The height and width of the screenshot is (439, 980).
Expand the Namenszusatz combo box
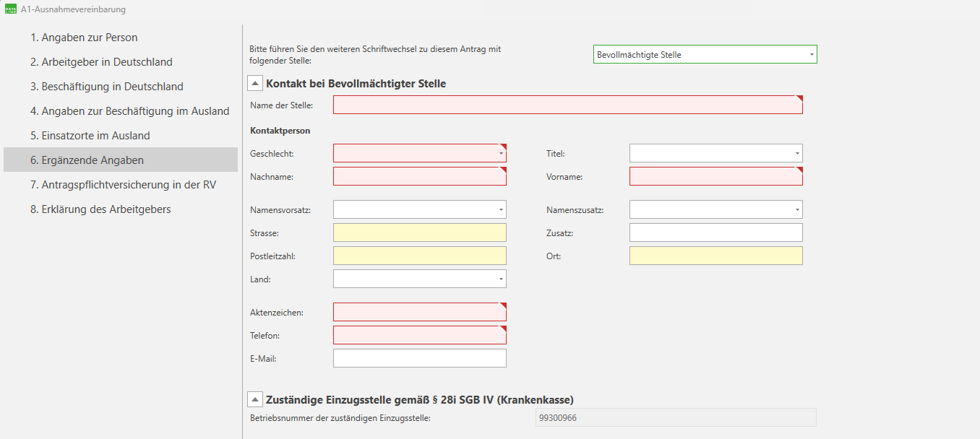click(715, 209)
